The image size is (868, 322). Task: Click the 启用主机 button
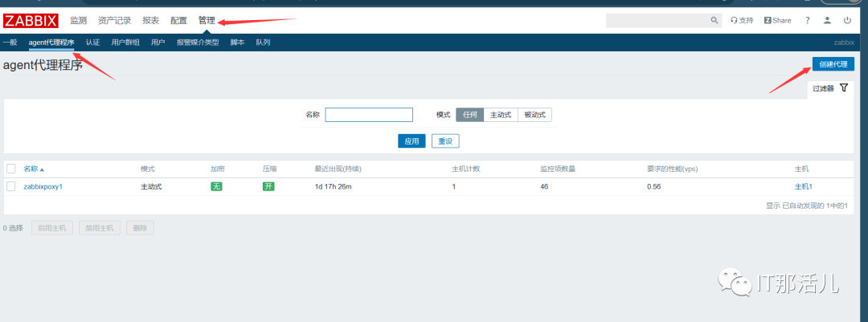52,227
